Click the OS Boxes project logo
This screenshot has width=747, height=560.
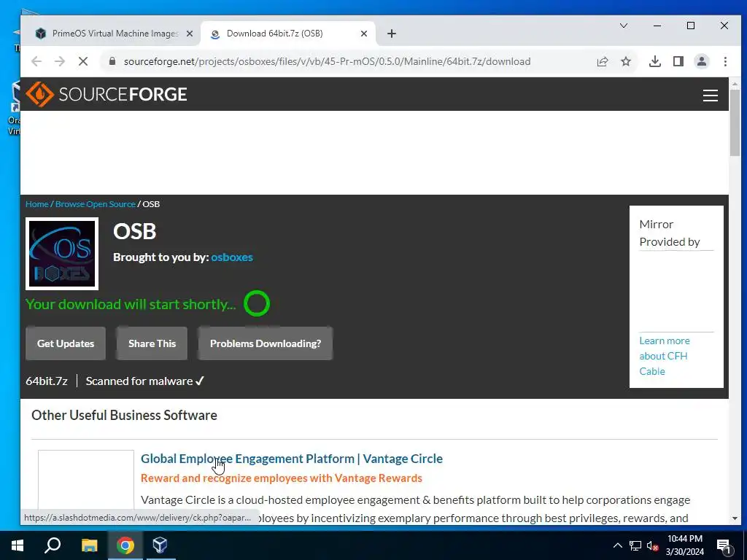point(62,253)
